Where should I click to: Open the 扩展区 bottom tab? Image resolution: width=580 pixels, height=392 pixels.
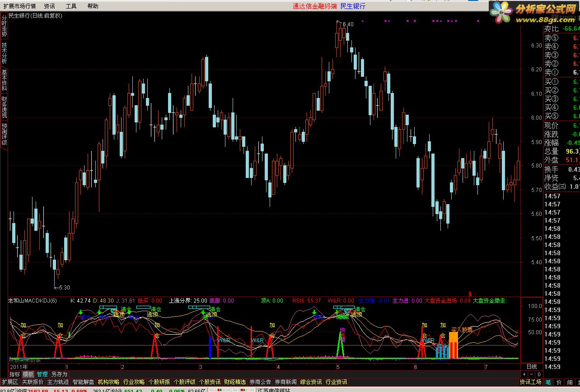9,382
